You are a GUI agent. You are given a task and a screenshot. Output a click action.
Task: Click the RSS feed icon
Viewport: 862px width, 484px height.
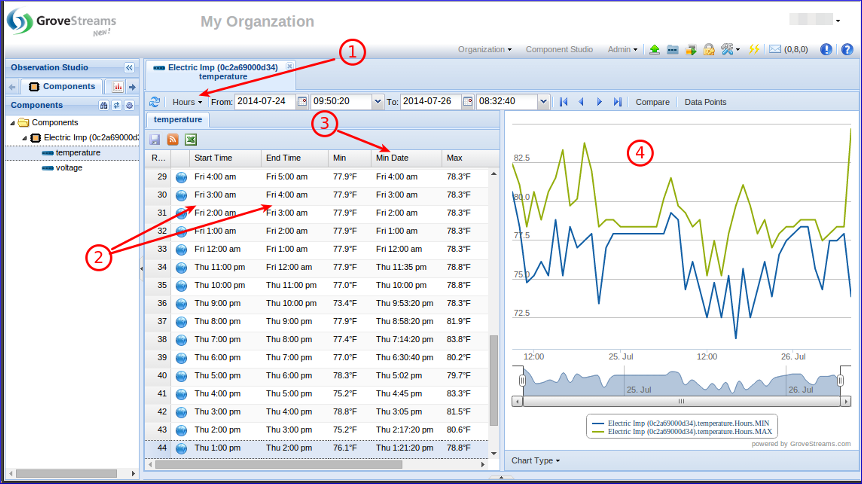tap(172, 140)
